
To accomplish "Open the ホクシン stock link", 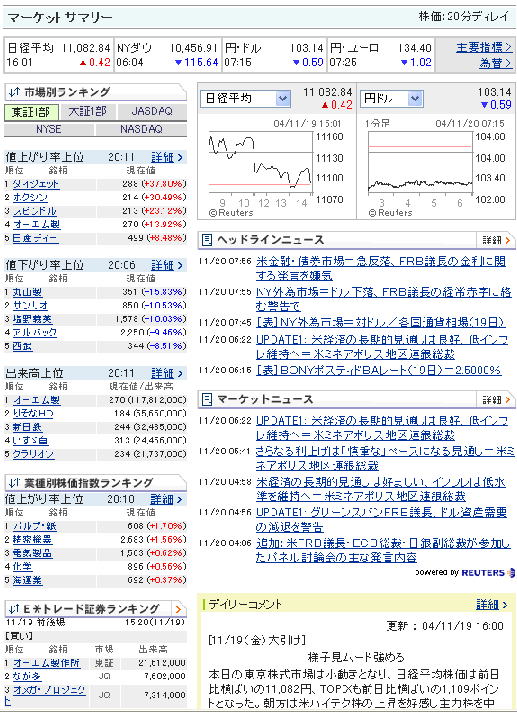I will click(30, 198).
